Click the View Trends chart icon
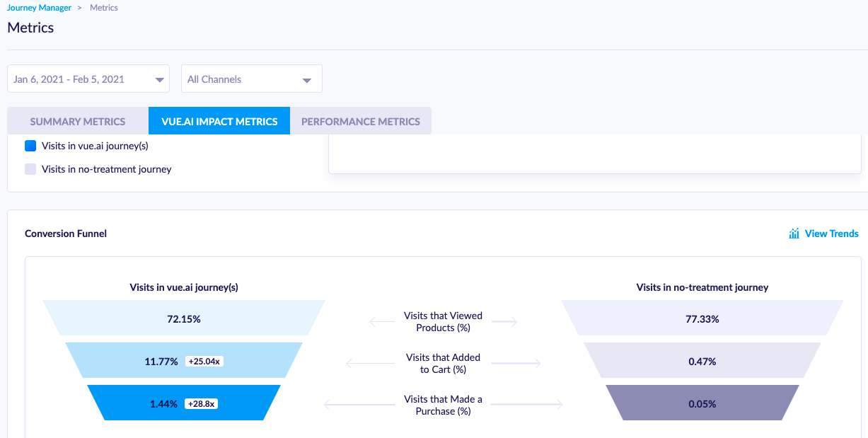Screen dimensions: 868x438 coord(794,234)
